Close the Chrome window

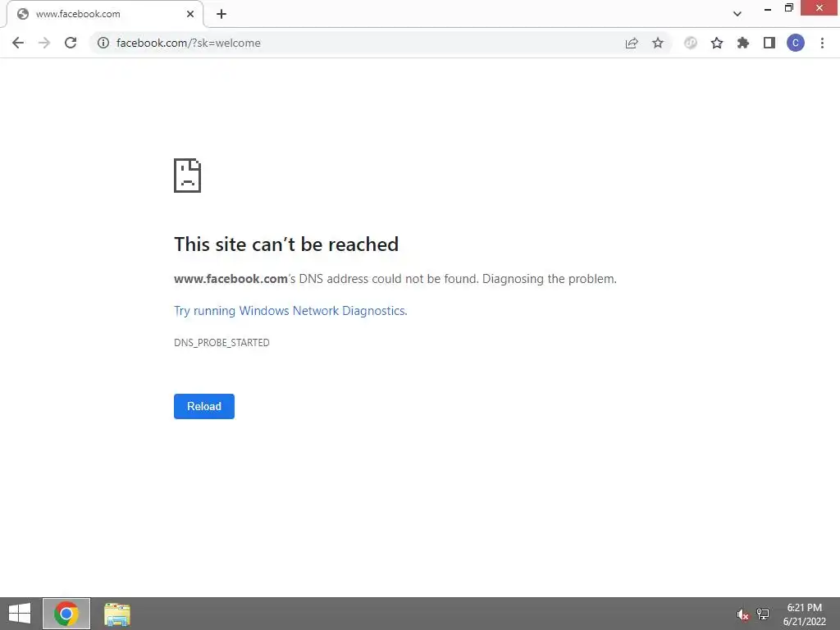[x=819, y=8]
